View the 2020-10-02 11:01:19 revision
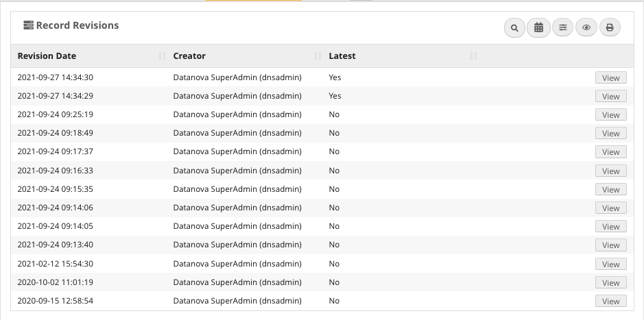Image resolution: width=644 pixels, height=320 pixels. tap(610, 283)
